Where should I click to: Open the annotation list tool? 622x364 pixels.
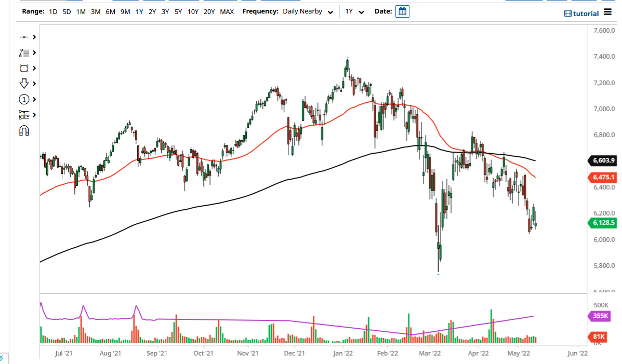[24, 52]
